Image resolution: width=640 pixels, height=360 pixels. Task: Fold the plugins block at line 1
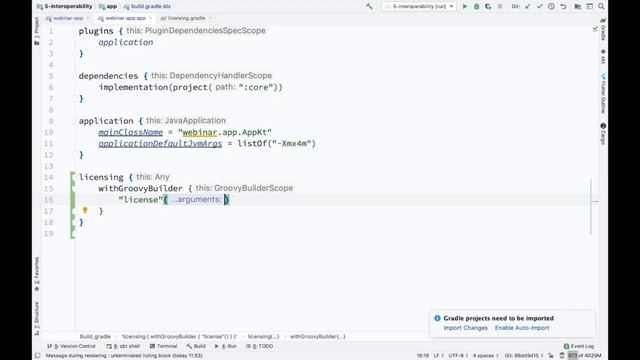click(x=76, y=31)
